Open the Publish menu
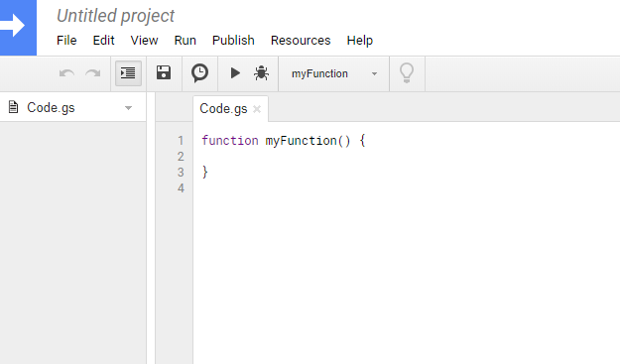 [233, 41]
